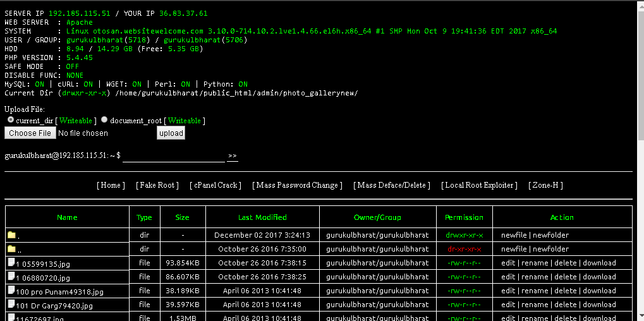
Task: Click the "December 02 2017 3:24:13" date cell
Action: click(x=262, y=235)
